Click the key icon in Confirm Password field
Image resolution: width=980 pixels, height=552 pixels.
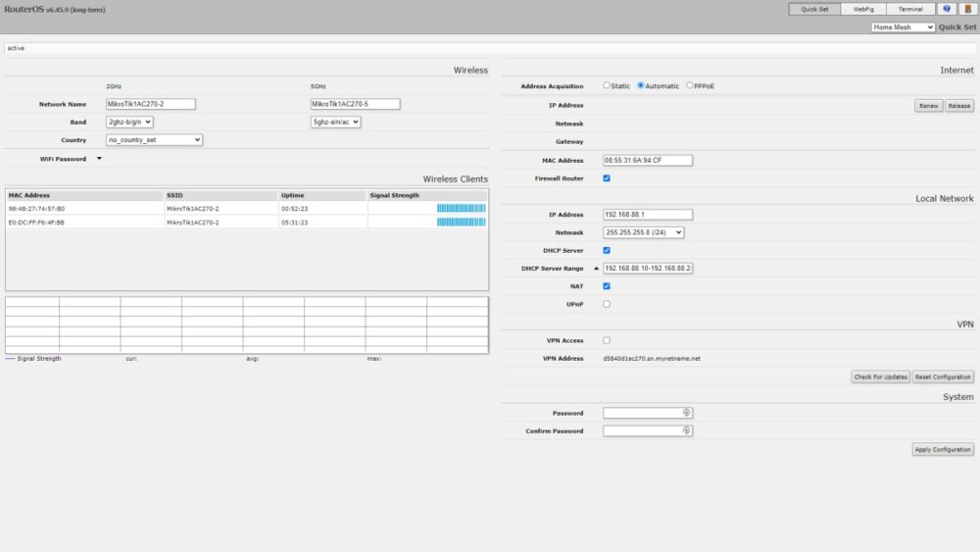click(x=686, y=430)
